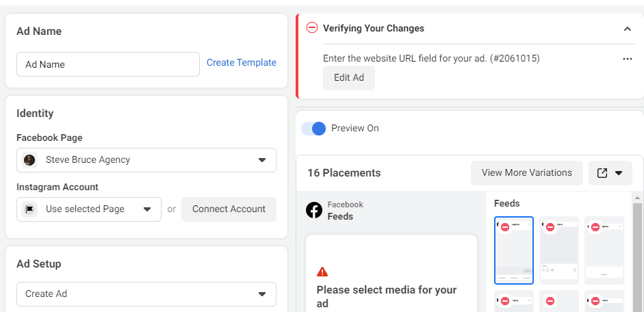The image size is (644, 312).
Task: Click the red warning triangle in ad preview
Action: [x=322, y=272]
